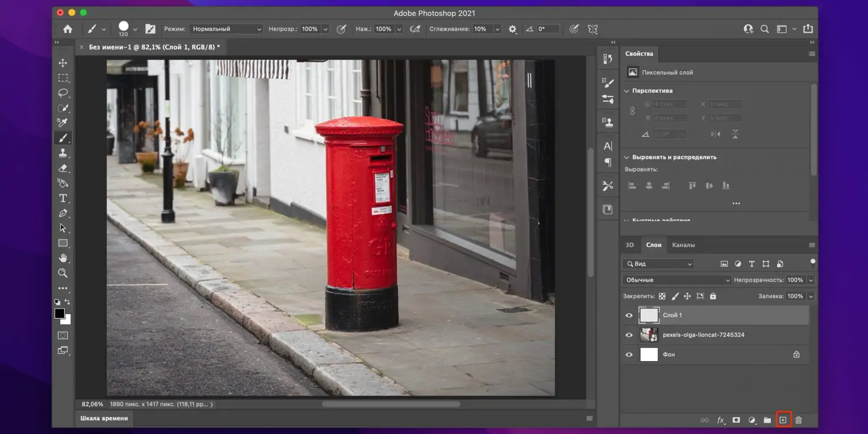Screen dimensions: 868x434
Task: Pick the Quick Selection tool
Action: point(63,108)
